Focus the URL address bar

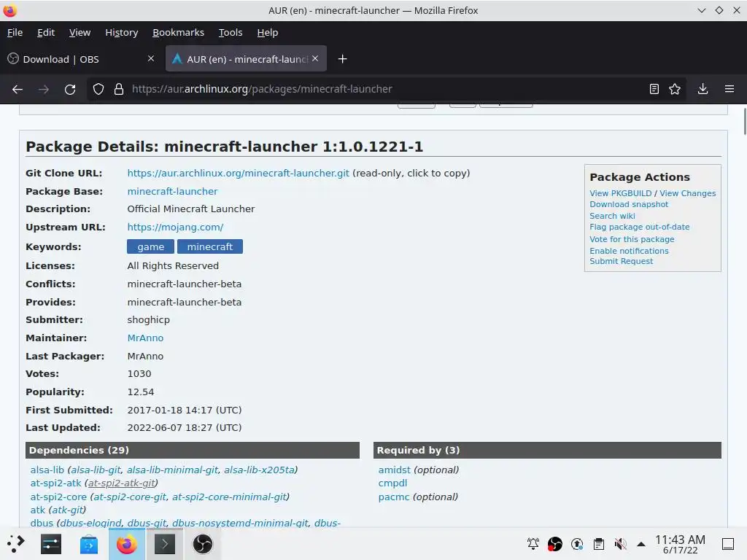click(386, 89)
